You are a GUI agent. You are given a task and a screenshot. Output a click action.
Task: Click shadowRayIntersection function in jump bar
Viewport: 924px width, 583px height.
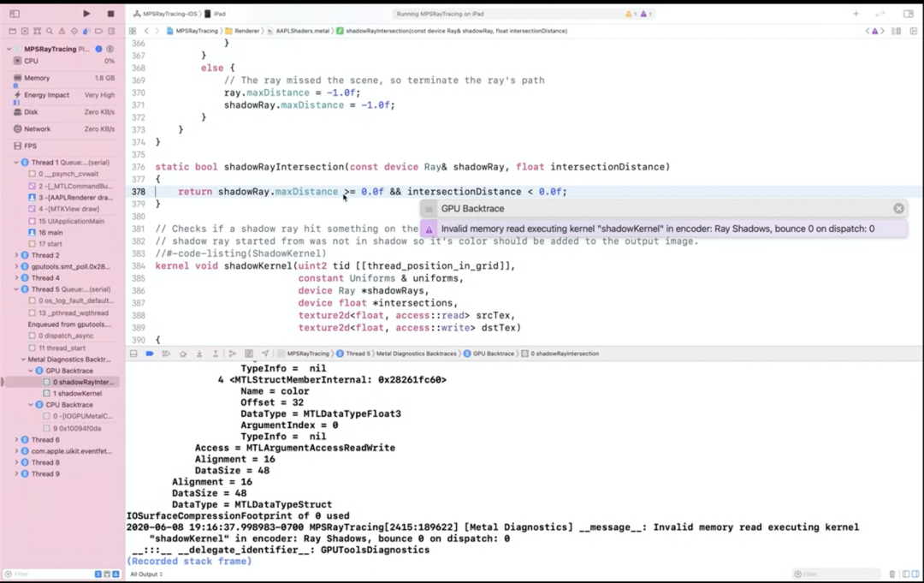452,31
